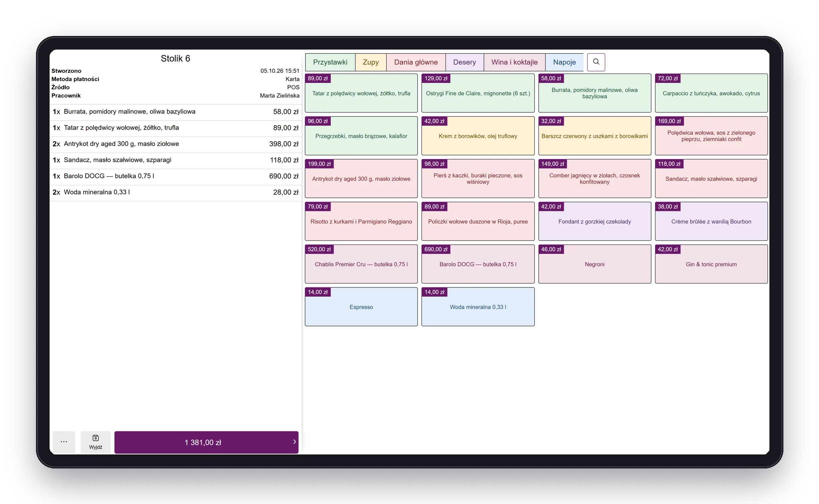
Task: Select the Zupy category tab
Action: tap(371, 62)
